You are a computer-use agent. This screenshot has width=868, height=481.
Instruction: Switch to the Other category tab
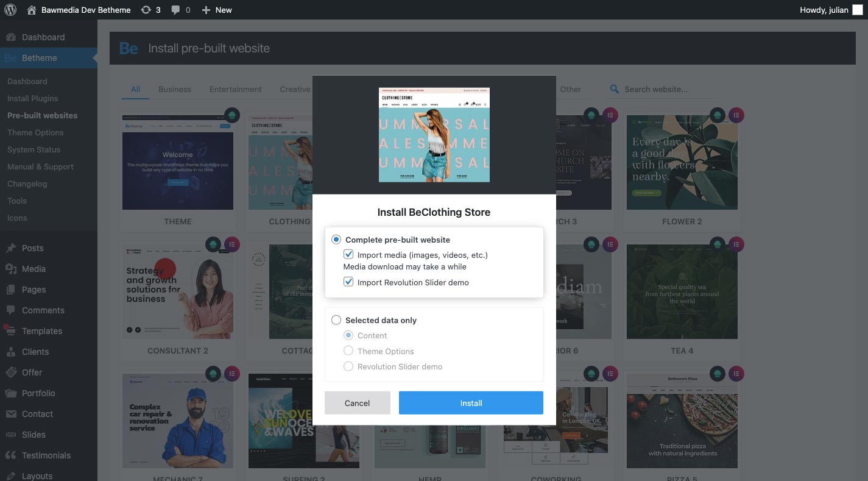[571, 89]
